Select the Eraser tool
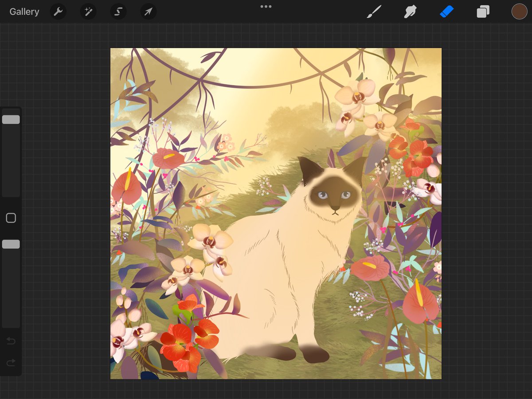 (447, 12)
